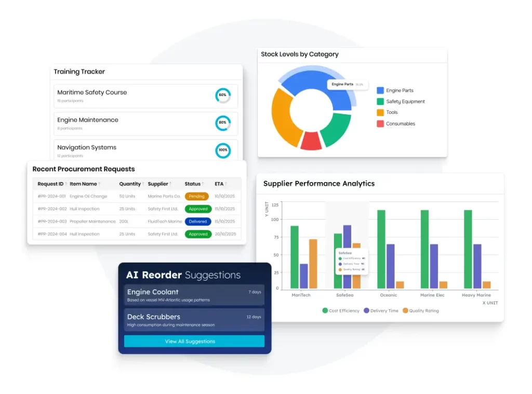Sort table by Quantity column arrow
Viewport: 532px width, 394px height.
pos(143,184)
